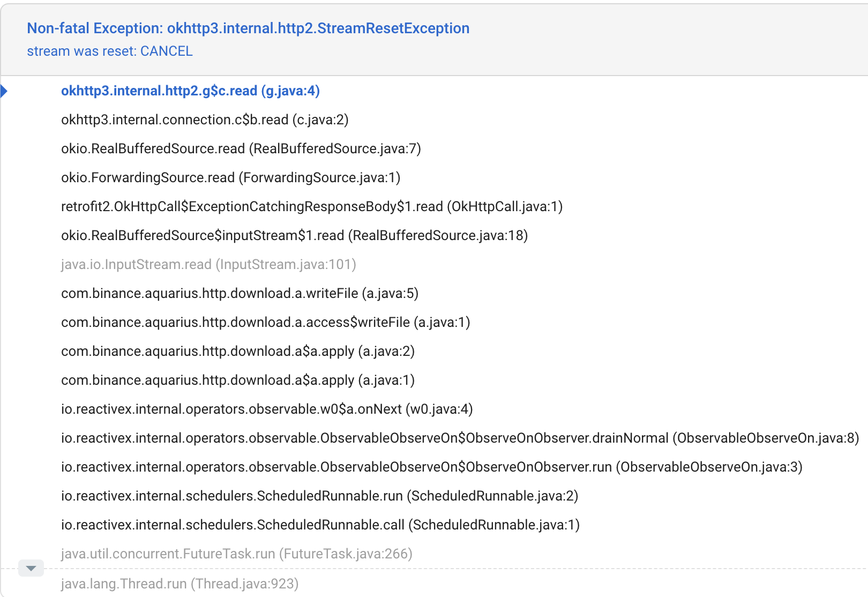Open the okhttp3.internal.http2.g$c.read frame link
Screen dimensions: 868x597
point(190,91)
